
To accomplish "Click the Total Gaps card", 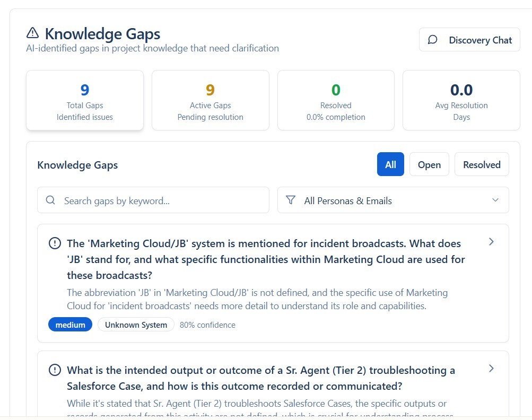I will 85,100.
